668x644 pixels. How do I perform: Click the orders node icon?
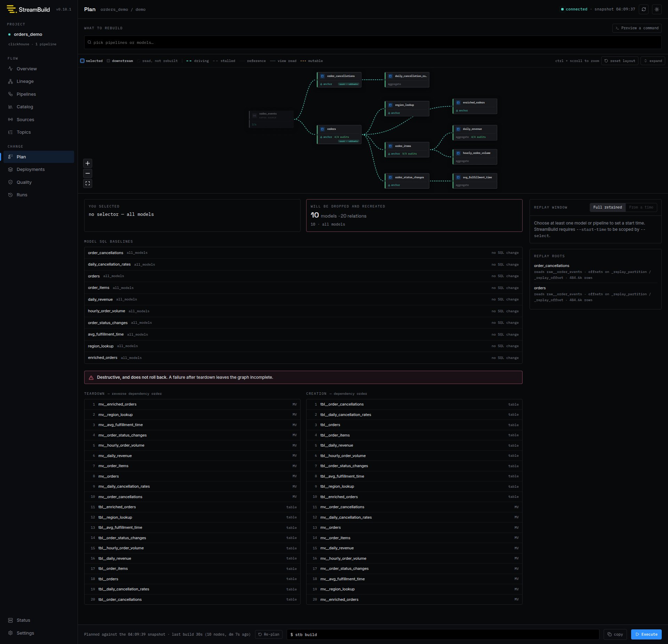tap(323, 129)
